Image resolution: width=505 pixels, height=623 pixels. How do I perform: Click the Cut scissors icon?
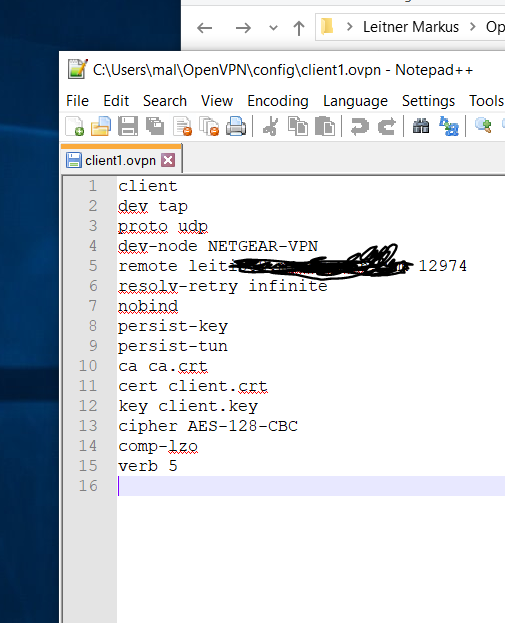(271, 126)
